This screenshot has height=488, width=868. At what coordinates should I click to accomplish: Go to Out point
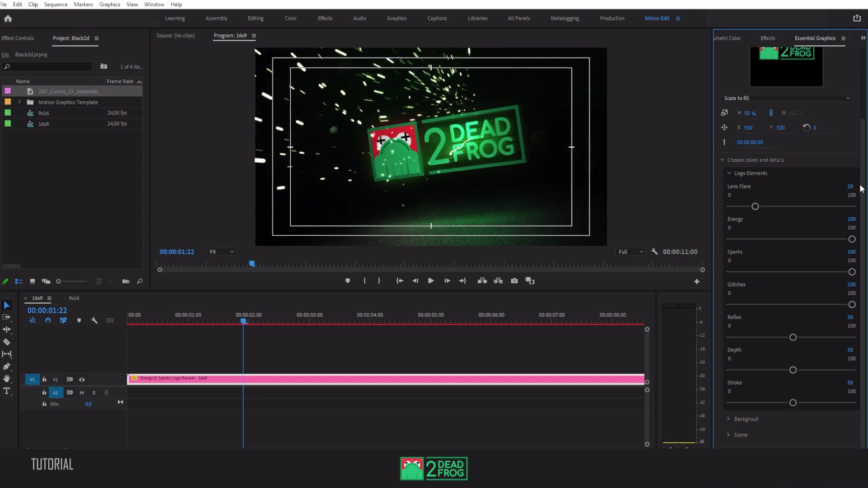462,281
